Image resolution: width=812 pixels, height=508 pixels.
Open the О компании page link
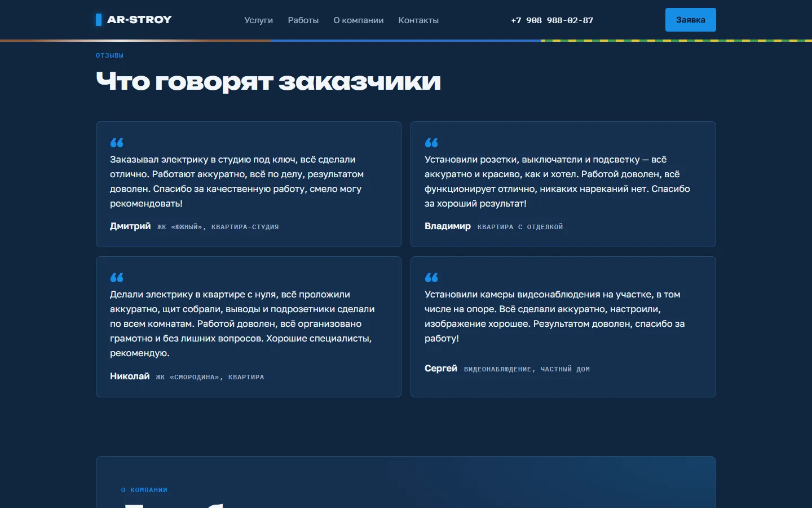359,20
